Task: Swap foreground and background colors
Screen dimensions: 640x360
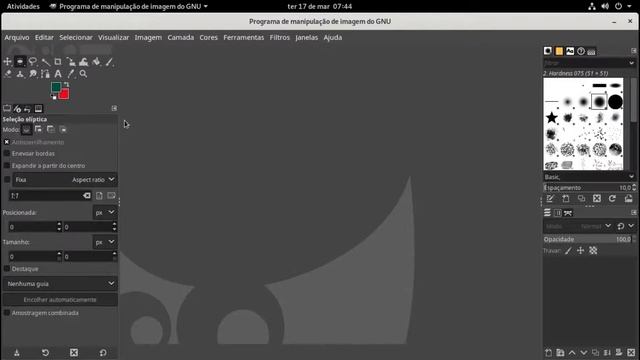Action: [x=66, y=84]
